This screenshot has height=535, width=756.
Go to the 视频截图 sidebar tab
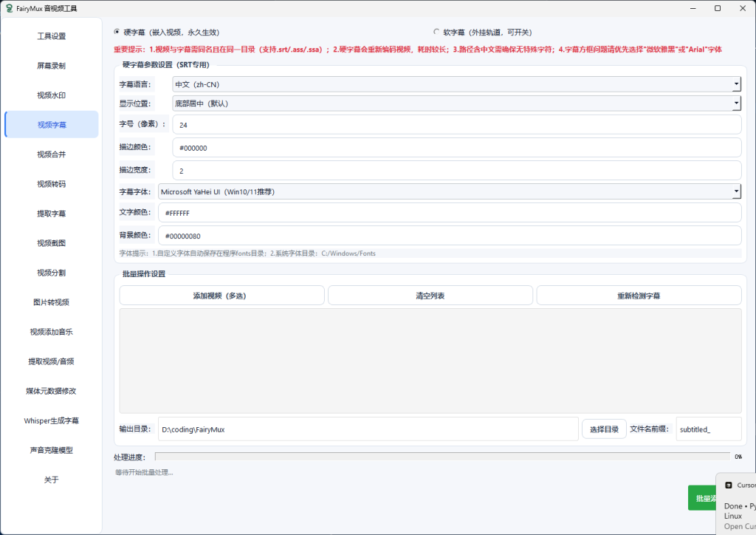[52, 242]
